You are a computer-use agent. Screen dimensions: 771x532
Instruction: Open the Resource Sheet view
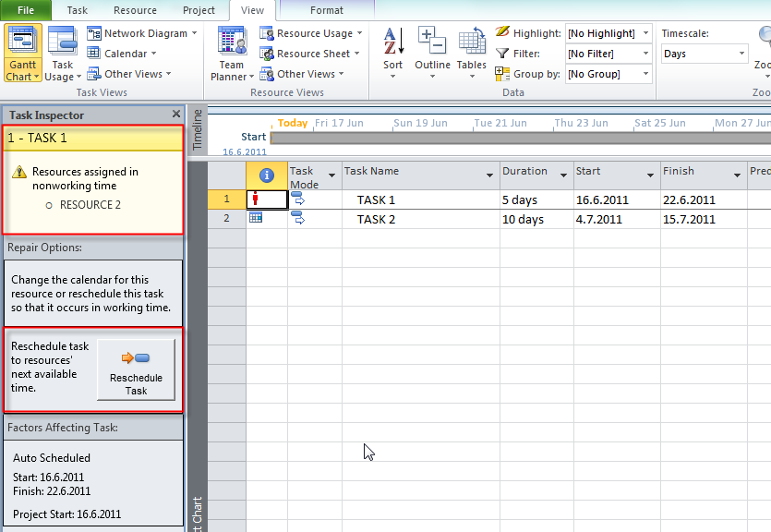click(313, 54)
